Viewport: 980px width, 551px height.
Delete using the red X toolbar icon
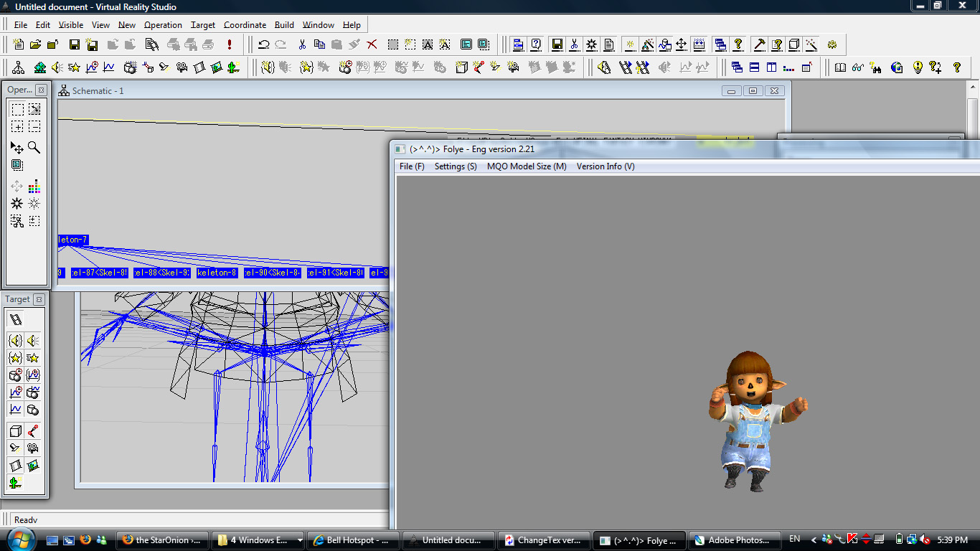point(372,44)
